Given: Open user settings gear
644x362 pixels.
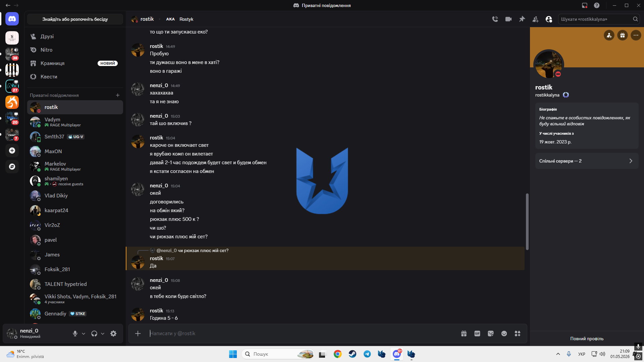Looking at the screenshot, I should point(113,334).
